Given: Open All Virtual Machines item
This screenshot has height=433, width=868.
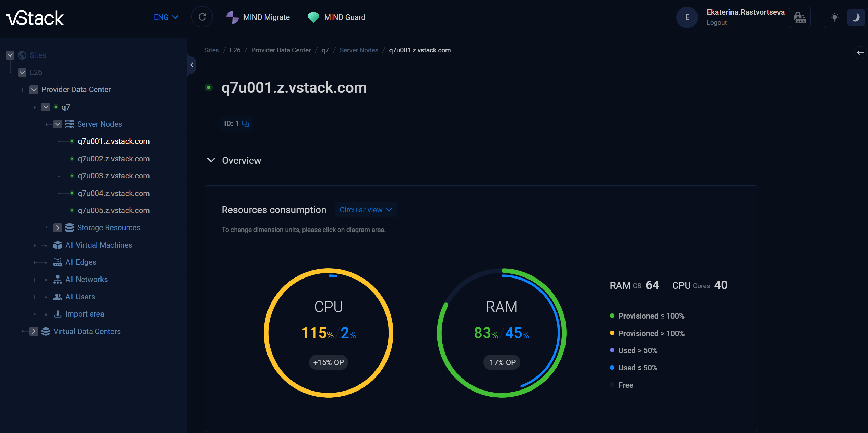Looking at the screenshot, I should pos(98,245).
